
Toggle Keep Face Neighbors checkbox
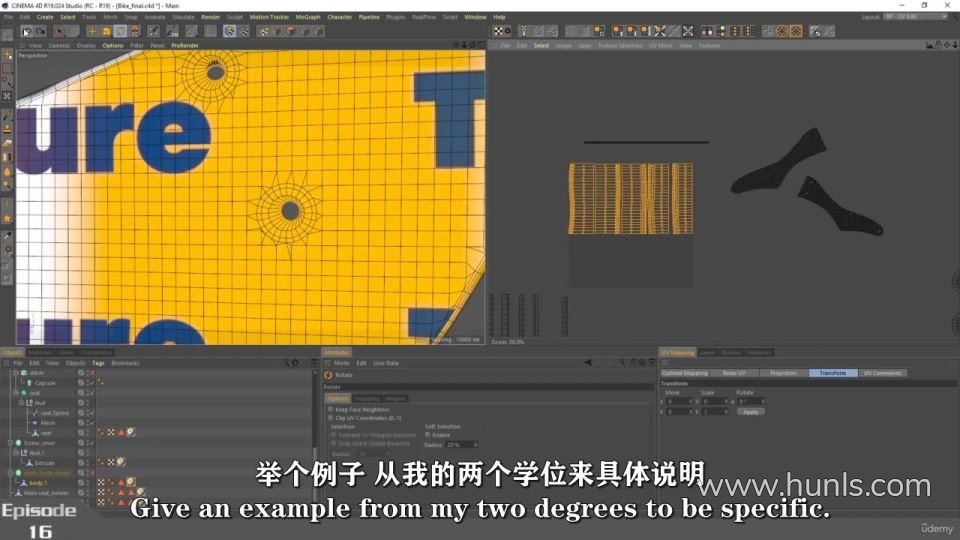[x=331, y=409]
